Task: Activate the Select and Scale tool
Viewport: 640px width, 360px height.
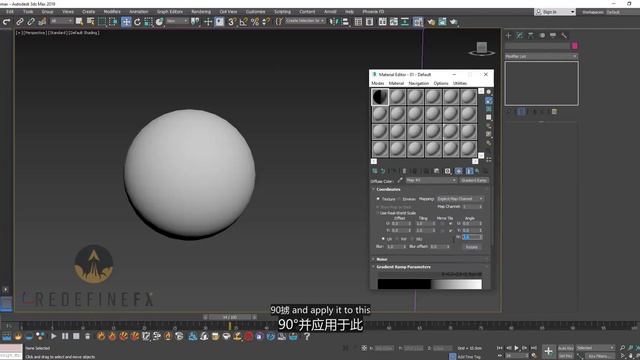Action: (x=148, y=22)
